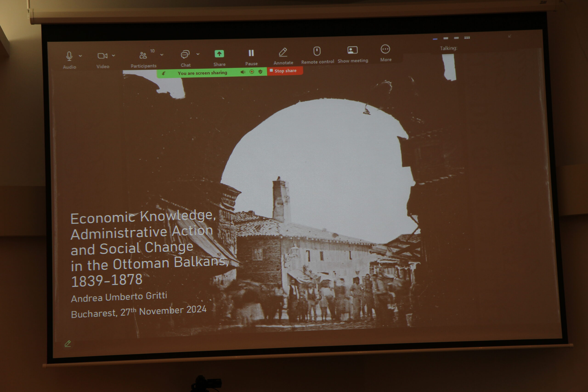Click the Show meeting icon
This screenshot has height=392, width=588.
(x=352, y=50)
